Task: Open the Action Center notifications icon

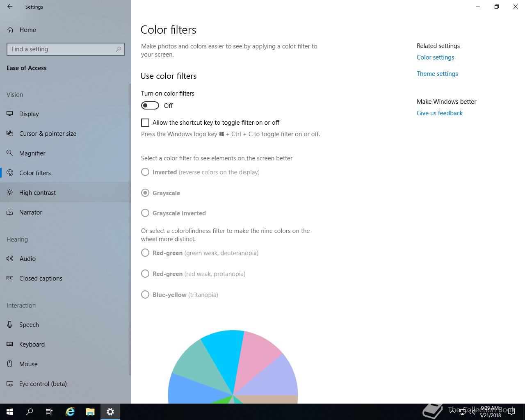Action: tap(511, 412)
